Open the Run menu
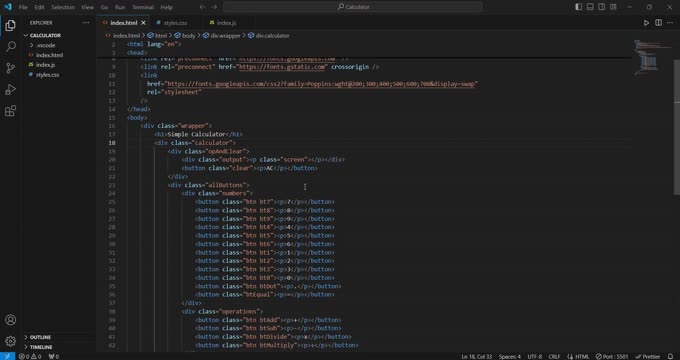Image resolution: width=680 pixels, height=360 pixels. coord(120,7)
